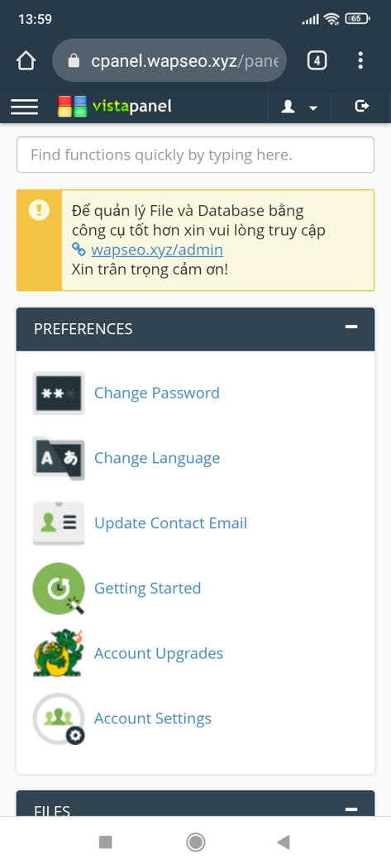Tap the Android back navigation button
The image size is (391, 868).
click(x=284, y=842)
